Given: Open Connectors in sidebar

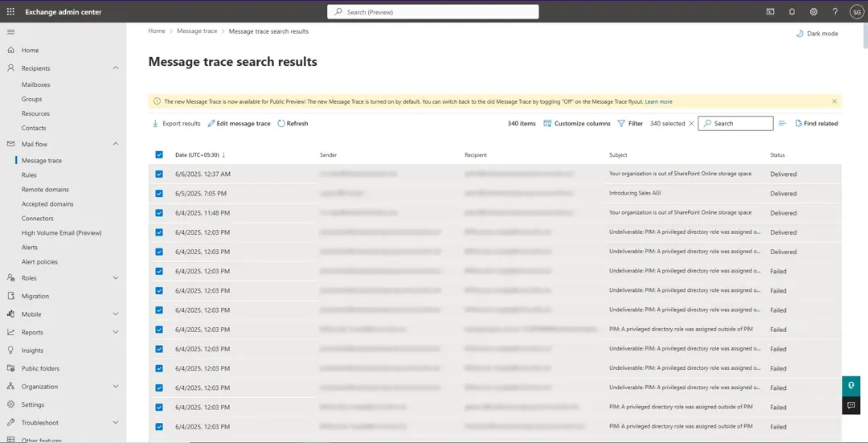Looking at the screenshot, I should tap(38, 218).
